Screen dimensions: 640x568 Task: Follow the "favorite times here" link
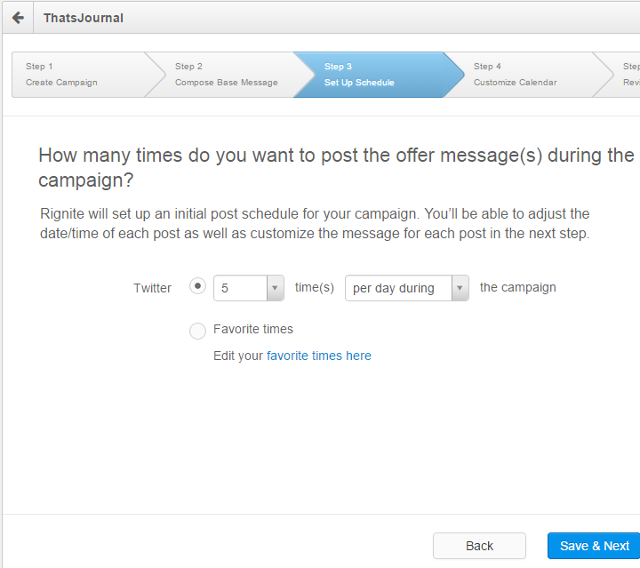coord(319,355)
